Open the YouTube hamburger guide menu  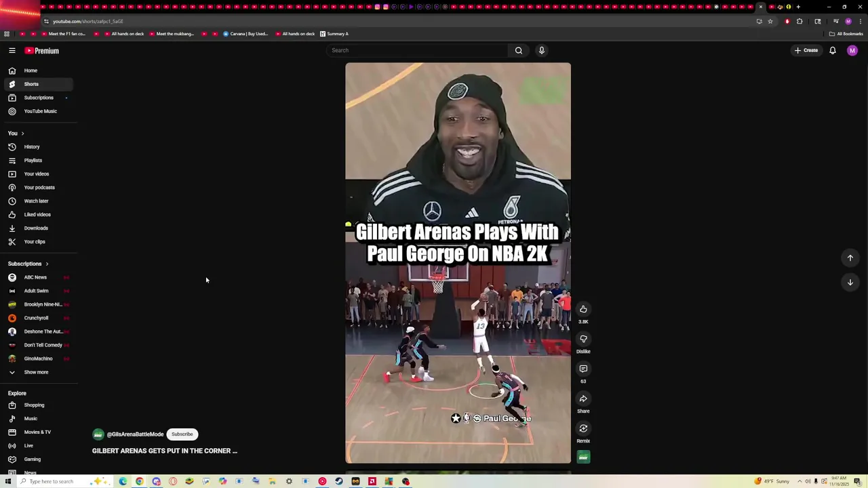12,51
